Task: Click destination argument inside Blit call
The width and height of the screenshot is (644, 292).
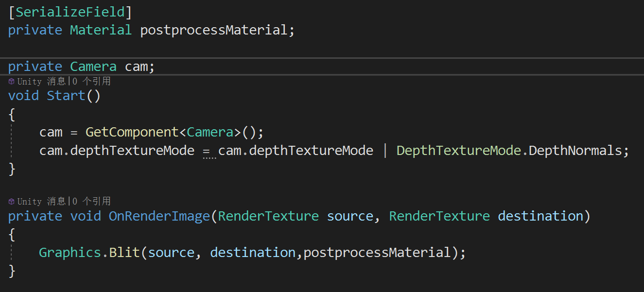Action: (x=253, y=253)
